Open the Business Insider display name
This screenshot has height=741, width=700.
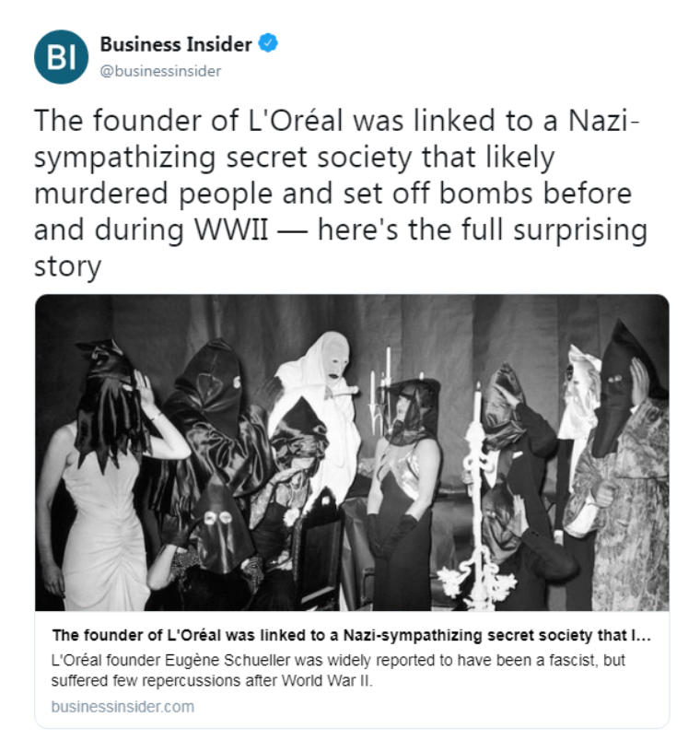(176, 44)
